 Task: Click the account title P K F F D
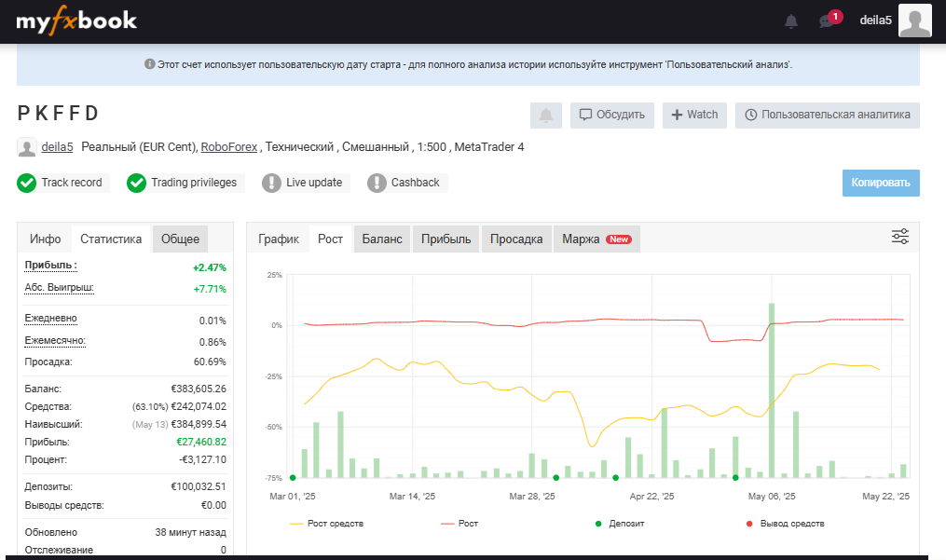click(58, 114)
